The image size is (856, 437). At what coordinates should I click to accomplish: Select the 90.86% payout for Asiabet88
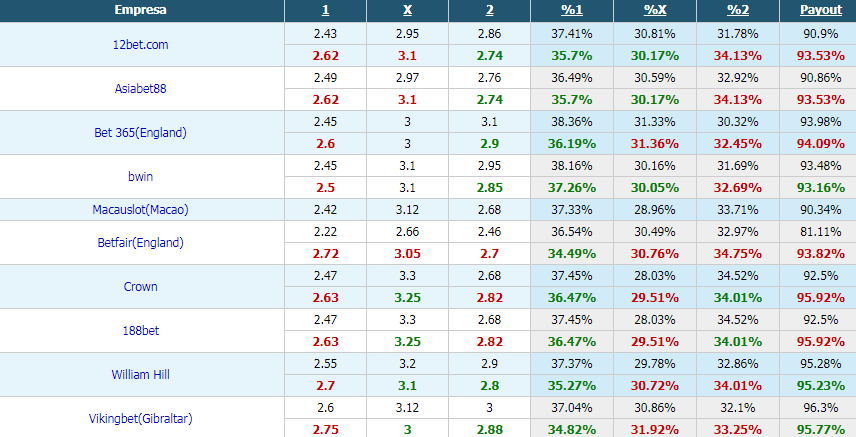(x=821, y=78)
